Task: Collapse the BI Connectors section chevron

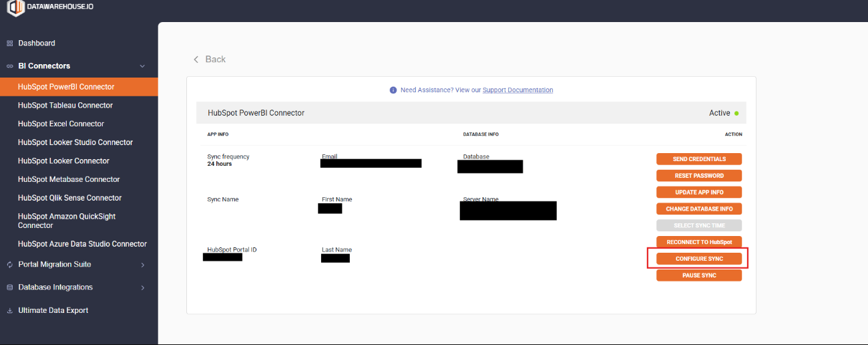Action: (x=142, y=66)
